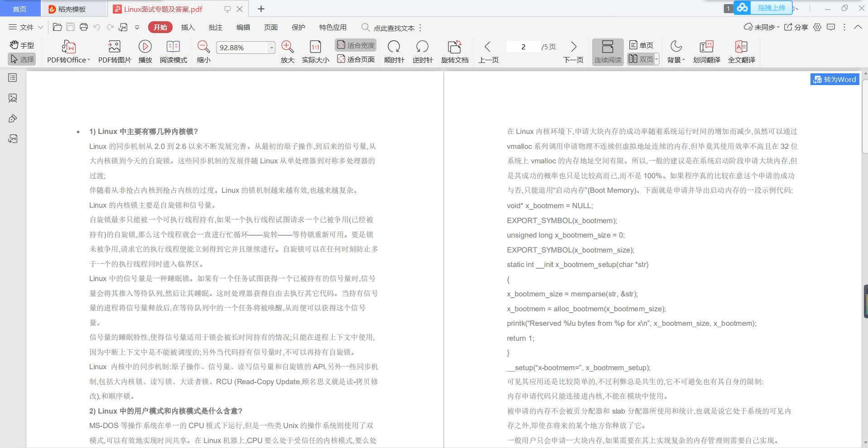Expand quick access toolbar customization arrow
This screenshot has height=448, width=868.
click(137, 27)
